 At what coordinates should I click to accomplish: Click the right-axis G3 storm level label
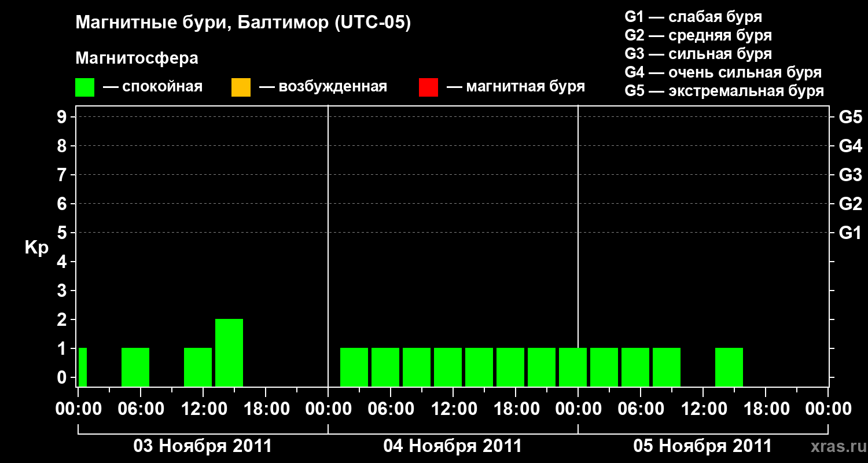coord(850,175)
